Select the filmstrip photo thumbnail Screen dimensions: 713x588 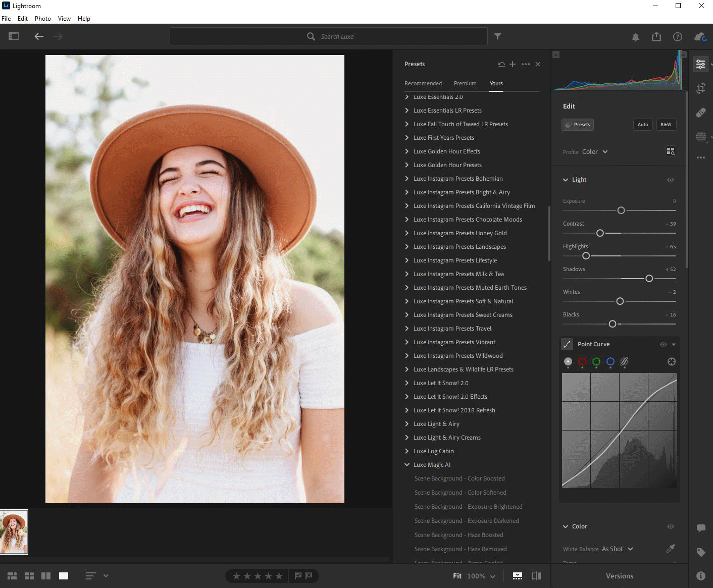tap(14, 532)
